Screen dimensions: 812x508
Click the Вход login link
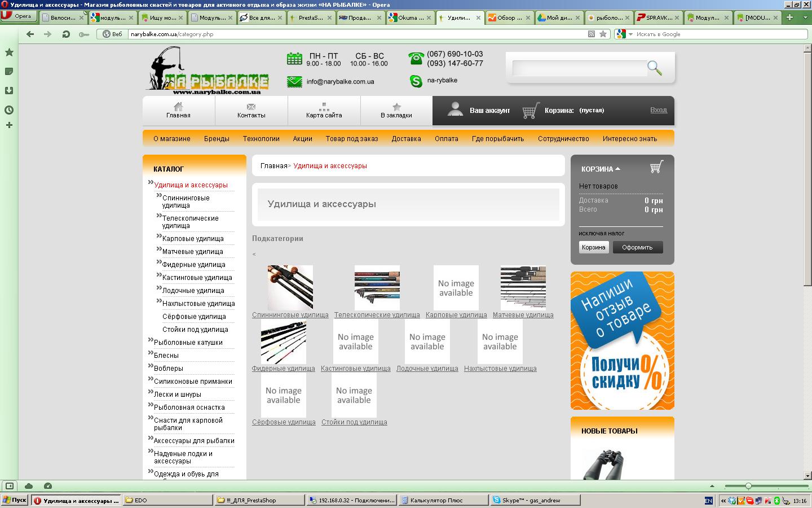[658, 110]
